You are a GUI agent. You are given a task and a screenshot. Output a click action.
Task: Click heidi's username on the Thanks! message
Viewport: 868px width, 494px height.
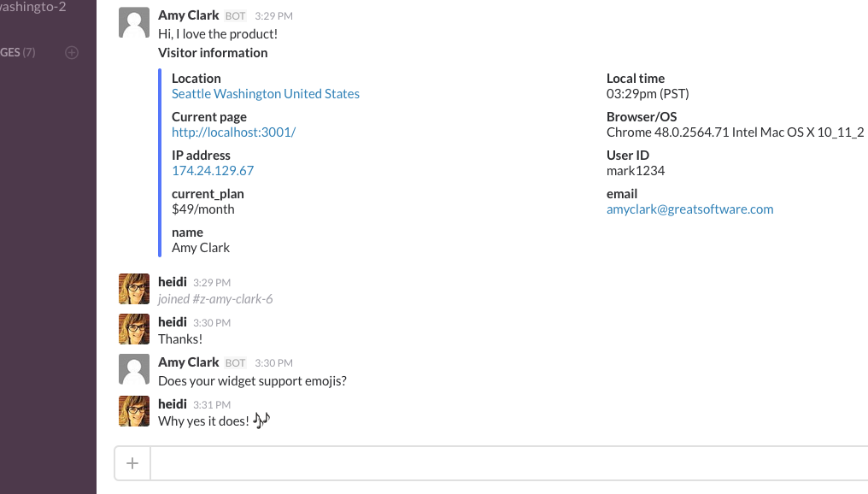tap(173, 321)
